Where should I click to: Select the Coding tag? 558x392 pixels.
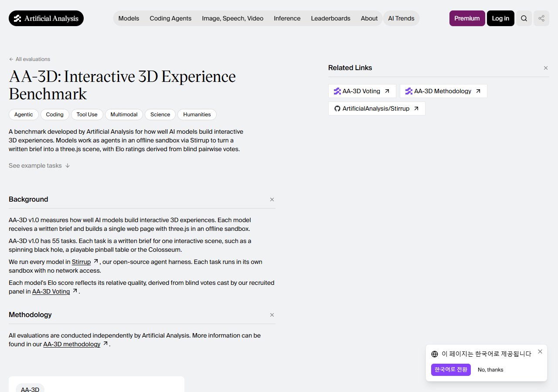(55, 115)
